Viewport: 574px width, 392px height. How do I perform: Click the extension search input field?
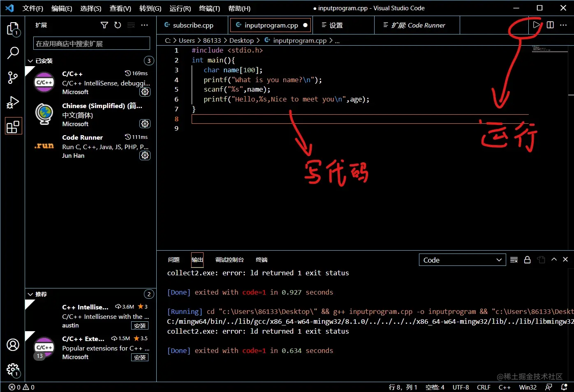coord(91,44)
